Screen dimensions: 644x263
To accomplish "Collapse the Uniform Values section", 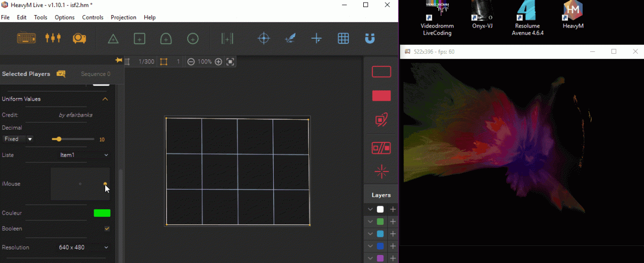I will tap(105, 99).
